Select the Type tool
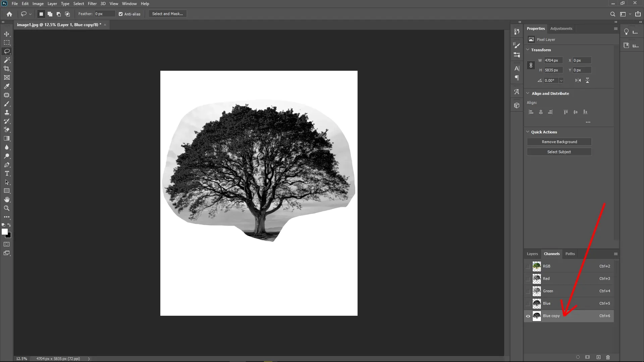Screen dimensions: 644x362 pos(7,174)
